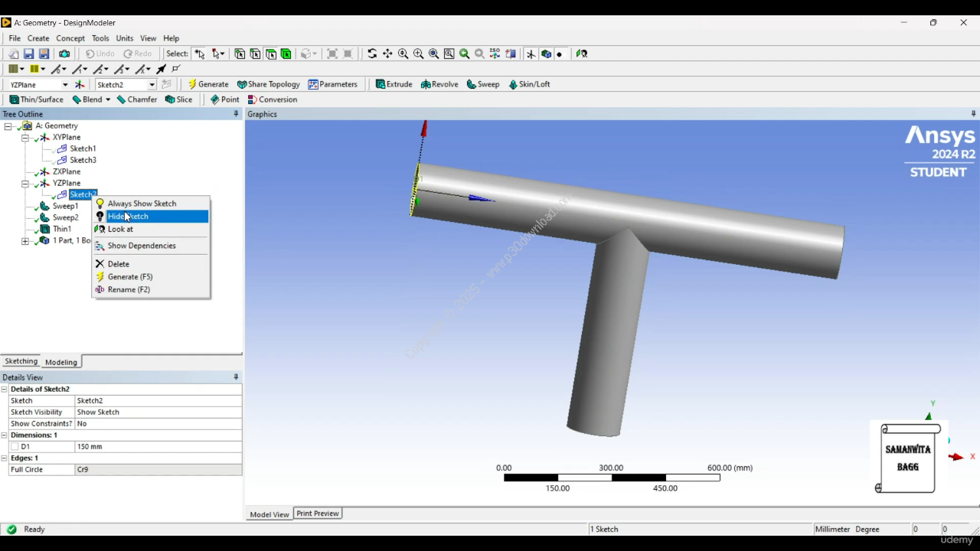This screenshot has width=980, height=551.
Task: Toggle the Edges selection filter
Action: pyautogui.click(x=255, y=54)
